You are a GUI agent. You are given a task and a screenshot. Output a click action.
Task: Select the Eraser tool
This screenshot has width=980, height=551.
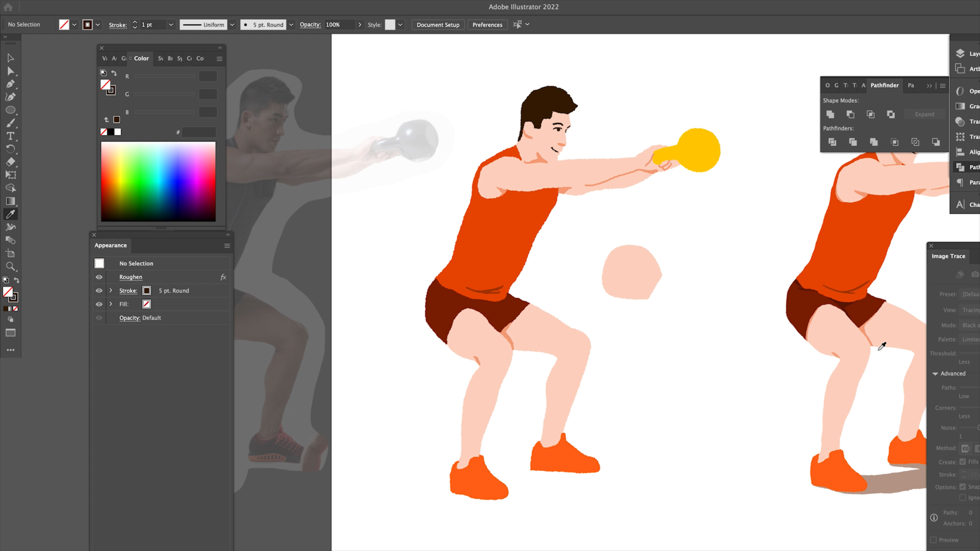click(x=10, y=162)
